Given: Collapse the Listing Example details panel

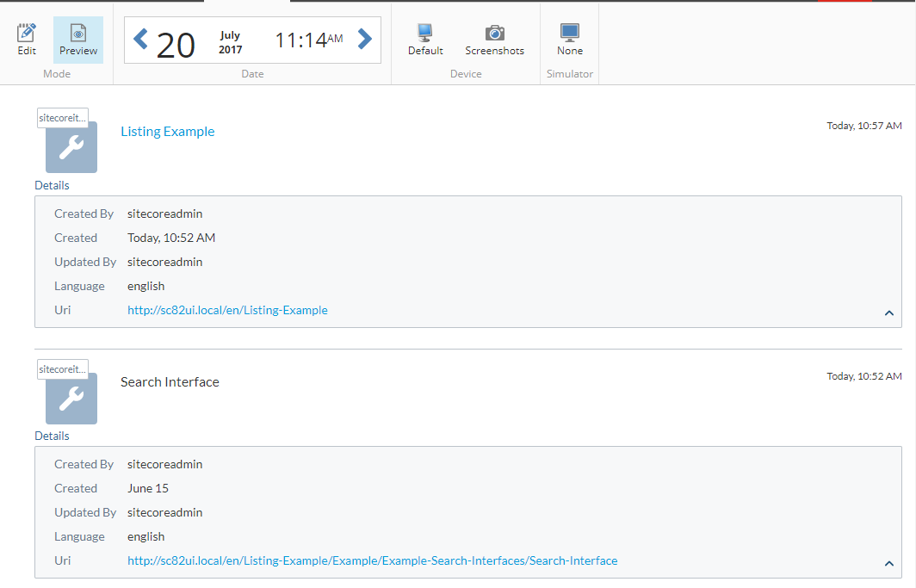Looking at the screenshot, I should [x=888, y=313].
